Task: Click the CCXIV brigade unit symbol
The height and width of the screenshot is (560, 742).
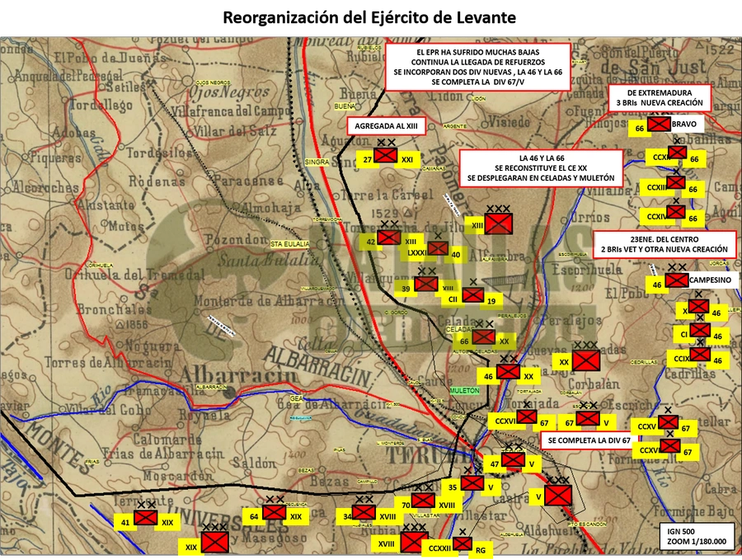Action: [x=676, y=212]
